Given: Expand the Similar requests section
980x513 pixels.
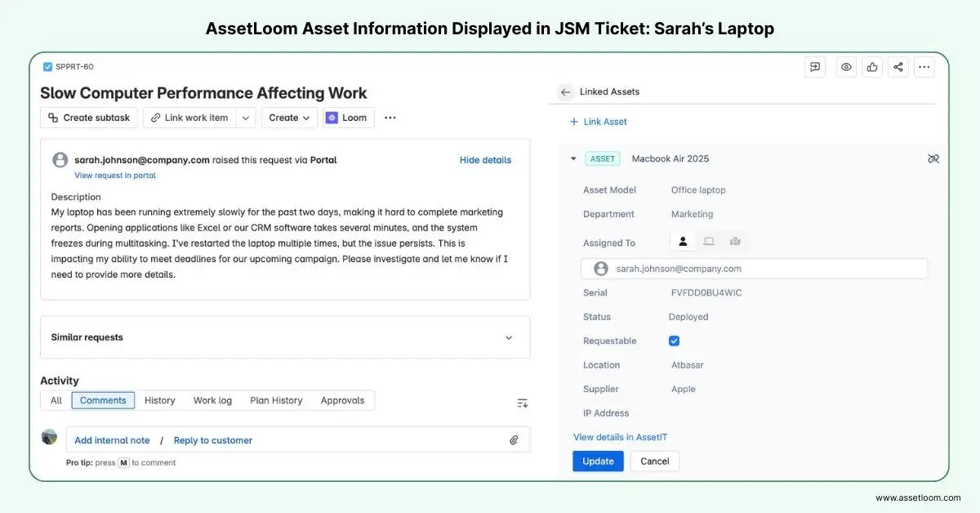Looking at the screenshot, I should tap(509, 337).
